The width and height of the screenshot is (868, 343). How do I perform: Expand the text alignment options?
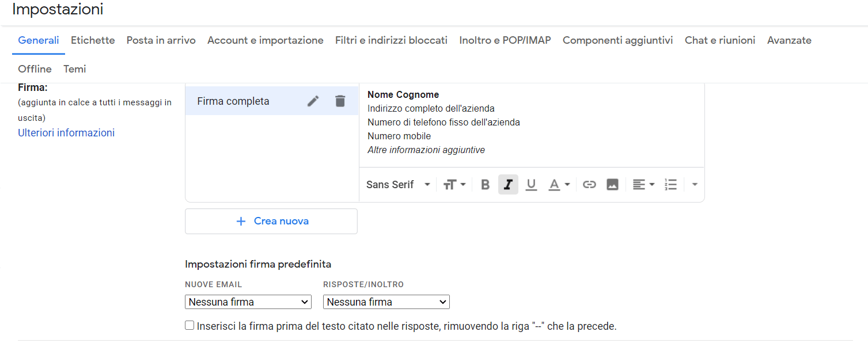[643, 185]
